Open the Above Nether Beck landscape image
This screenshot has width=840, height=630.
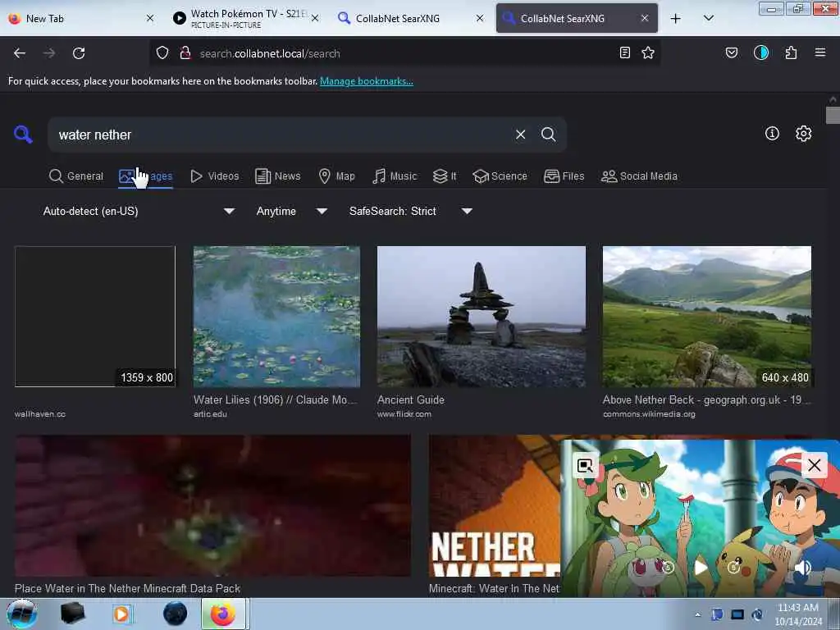click(706, 317)
